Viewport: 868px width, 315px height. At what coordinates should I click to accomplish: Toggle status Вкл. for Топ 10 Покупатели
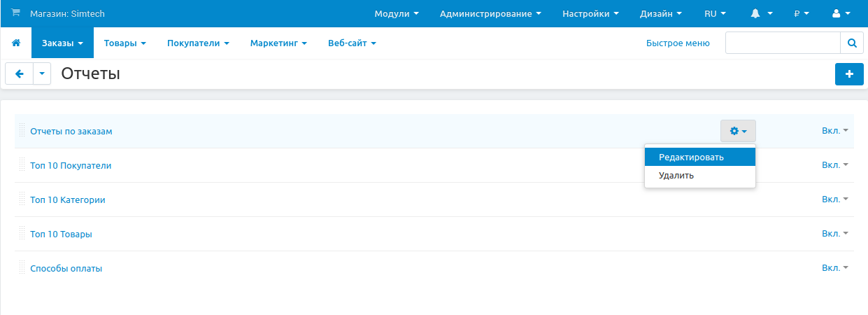834,165
